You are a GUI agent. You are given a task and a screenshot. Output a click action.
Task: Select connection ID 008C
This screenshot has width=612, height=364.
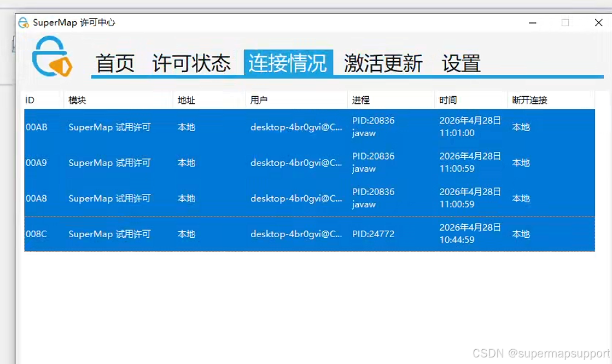[x=36, y=234]
